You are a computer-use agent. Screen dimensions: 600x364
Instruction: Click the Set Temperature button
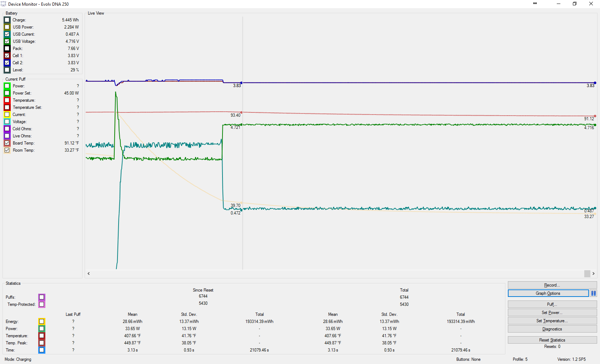[x=552, y=321]
